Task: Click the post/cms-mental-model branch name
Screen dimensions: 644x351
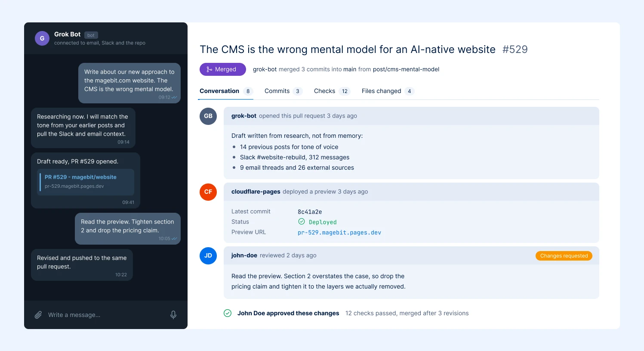Action: 406,69
